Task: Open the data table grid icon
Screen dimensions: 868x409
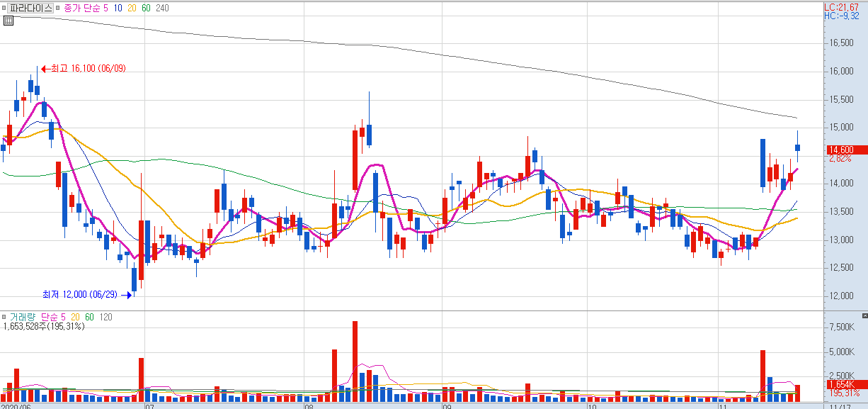Action: pos(8,20)
